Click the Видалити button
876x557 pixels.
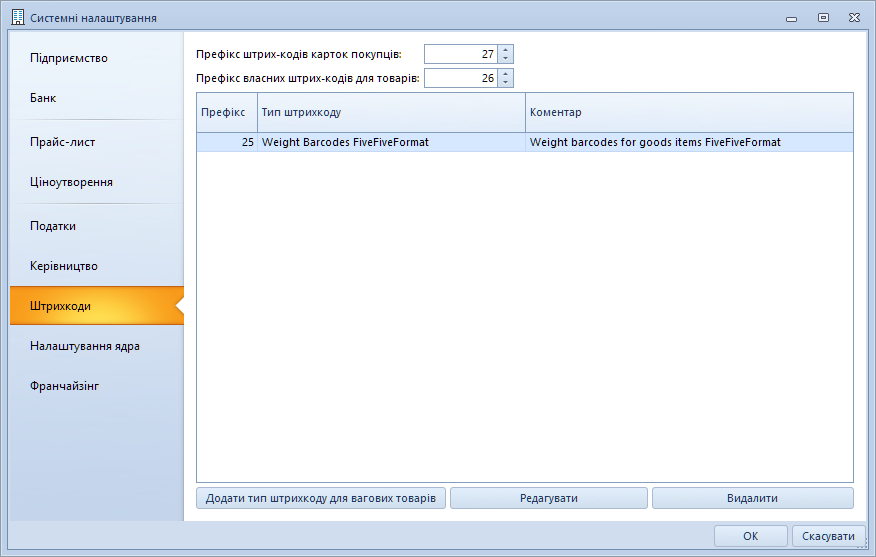pos(752,498)
